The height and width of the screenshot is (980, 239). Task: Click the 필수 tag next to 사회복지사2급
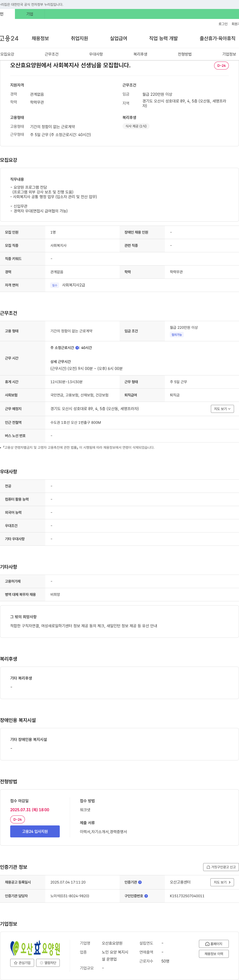55,285
